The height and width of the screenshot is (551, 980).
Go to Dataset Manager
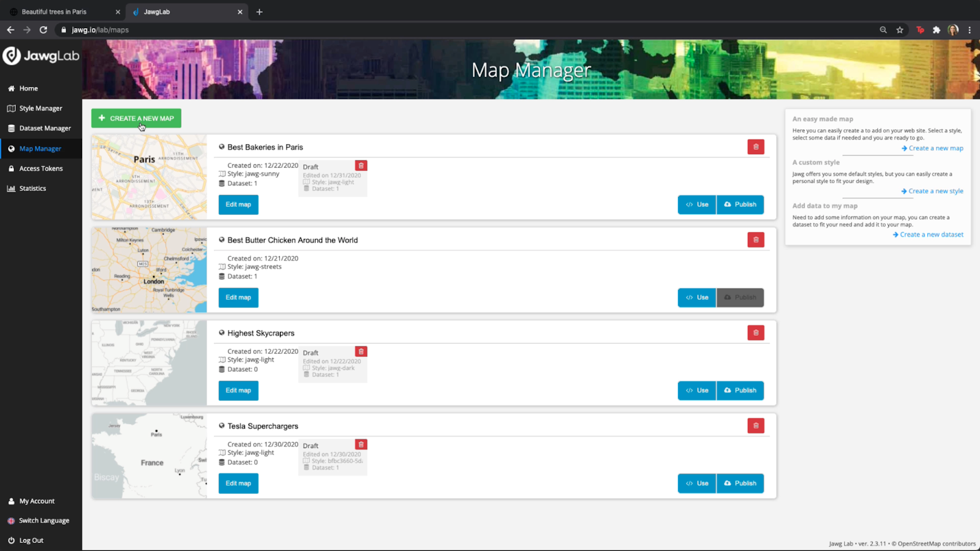(39, 129)
